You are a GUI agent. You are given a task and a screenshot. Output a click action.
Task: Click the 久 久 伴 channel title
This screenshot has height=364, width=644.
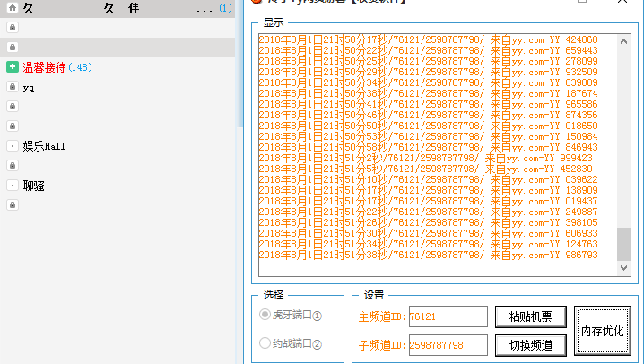pos(81,8)
